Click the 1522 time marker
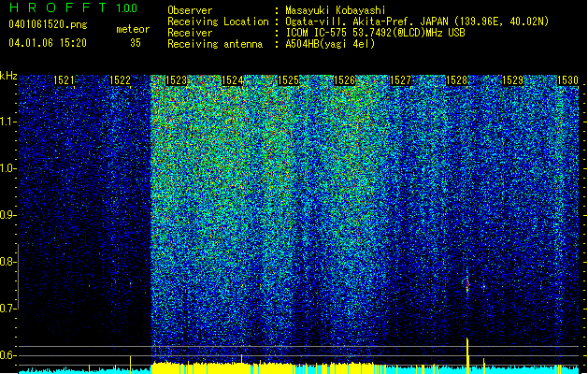This screenshot has height=374, width=588. [120, 80]
